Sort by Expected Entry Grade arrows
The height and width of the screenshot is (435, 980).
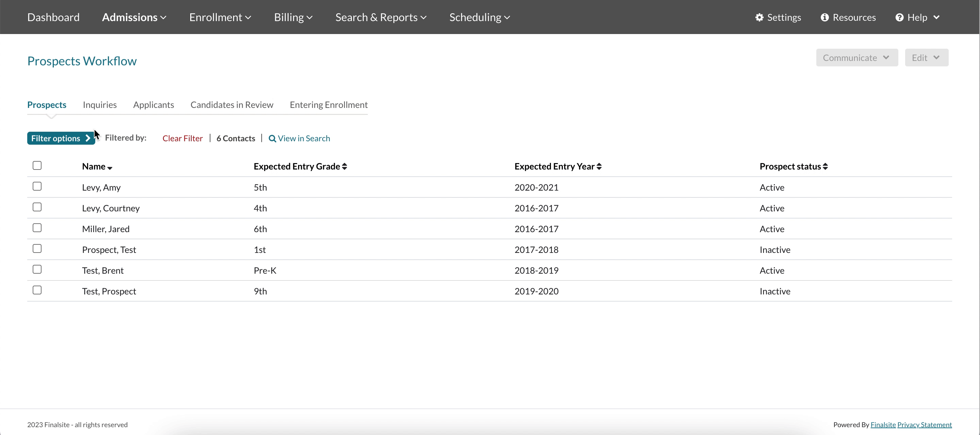pos(344,166)
